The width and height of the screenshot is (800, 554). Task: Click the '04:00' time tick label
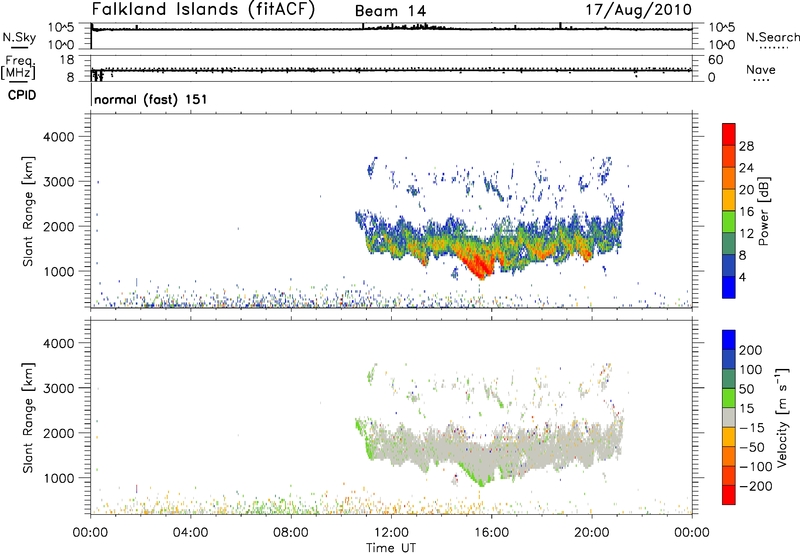[x=191, y=533]
